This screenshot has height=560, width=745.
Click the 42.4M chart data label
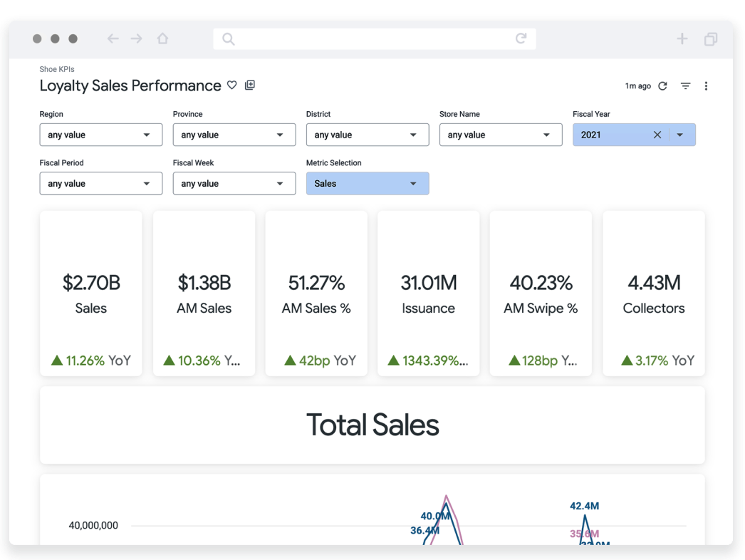(585, 506)
